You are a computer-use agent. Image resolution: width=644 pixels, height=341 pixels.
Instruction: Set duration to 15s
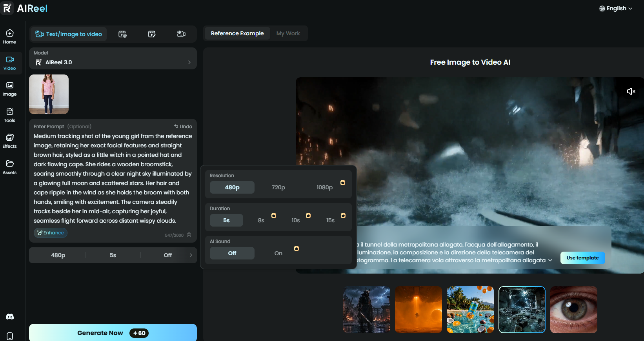[331, 220]
